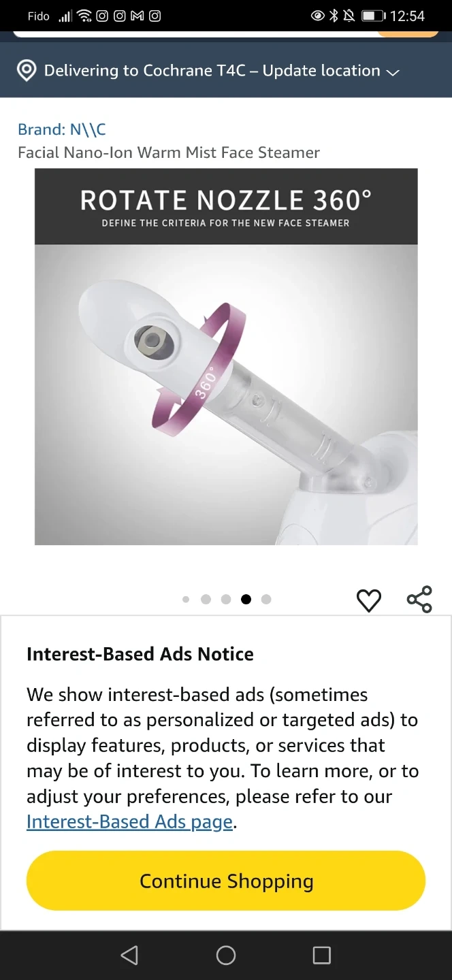Viewport: 452px width, 980px height.
Task: Tap the Bluetooth icon in the status bar
Action: [x=334, y=16]
